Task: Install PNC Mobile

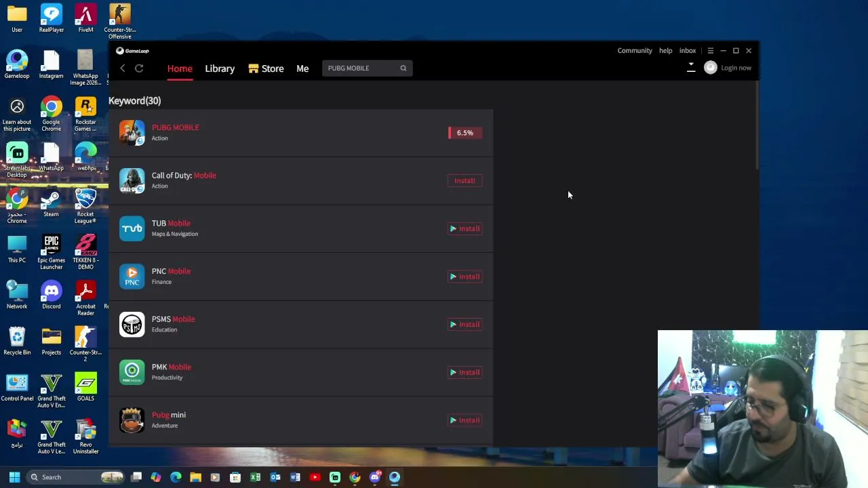Action: [x=465, y=277]
